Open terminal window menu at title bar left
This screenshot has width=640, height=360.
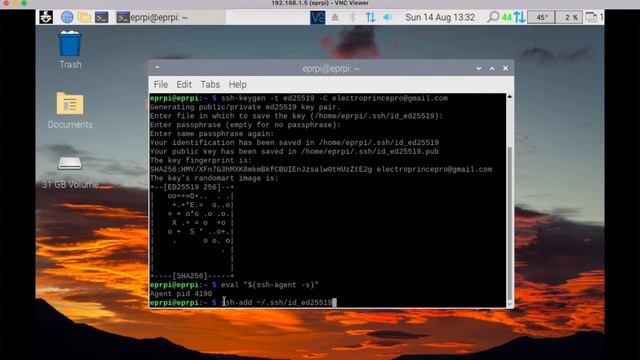pyautogui.click(x=157, y=68)
